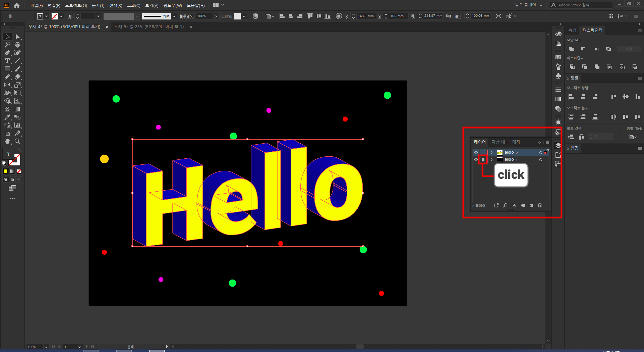Switch to 무제-5* document tab

[149, 27]
